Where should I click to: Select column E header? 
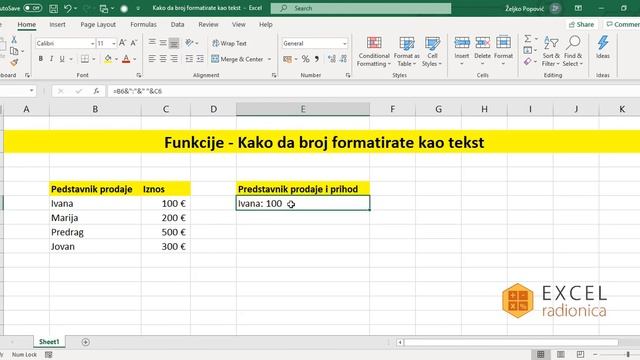click(x=303, y=109)
